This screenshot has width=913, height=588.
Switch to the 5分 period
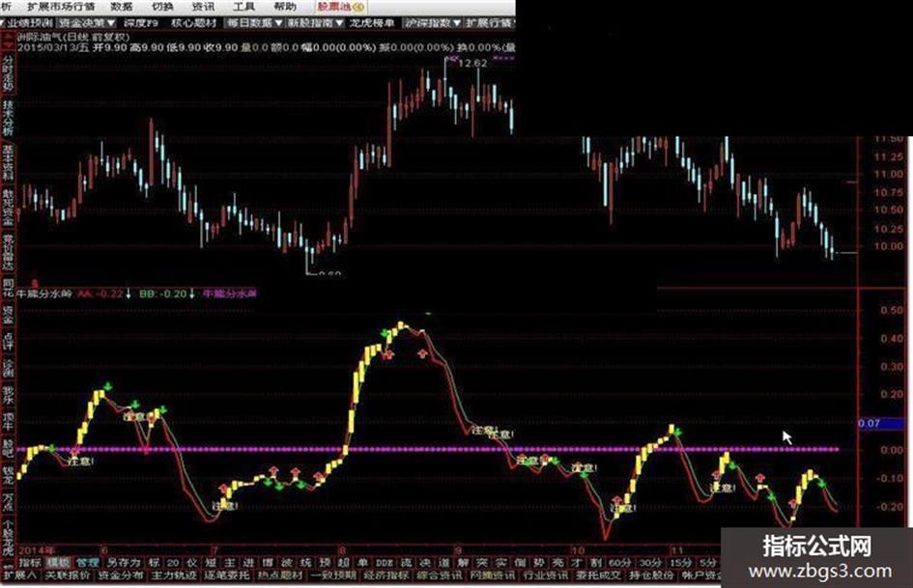707,562
